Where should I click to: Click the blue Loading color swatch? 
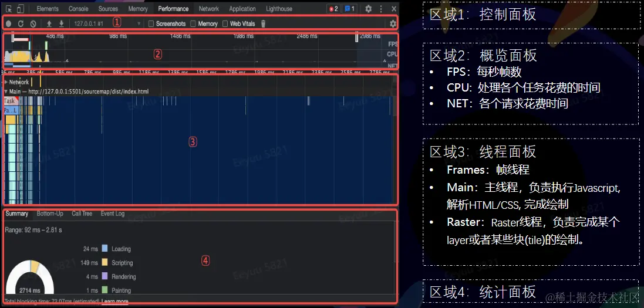pyautogui.click(x=104, y=249)
